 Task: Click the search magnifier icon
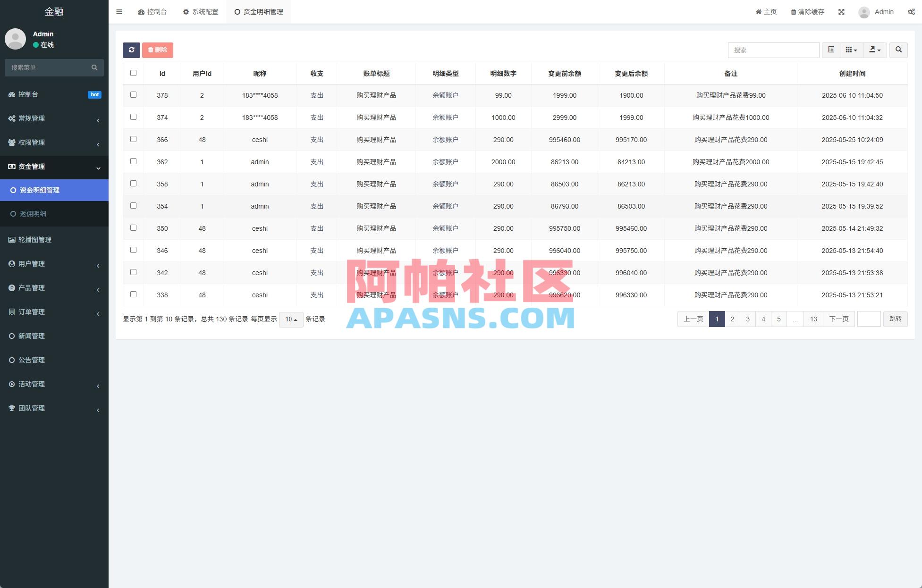pos(898,50)
